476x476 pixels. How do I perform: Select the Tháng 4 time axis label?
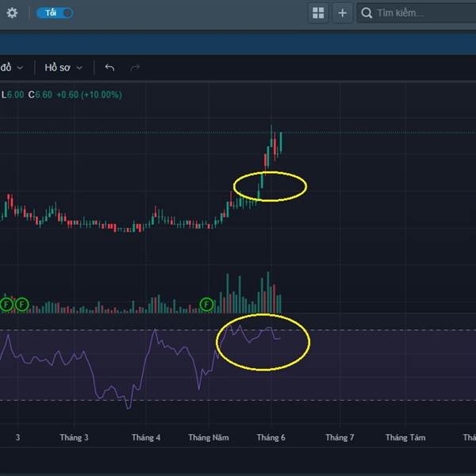(x=146, y=437)
